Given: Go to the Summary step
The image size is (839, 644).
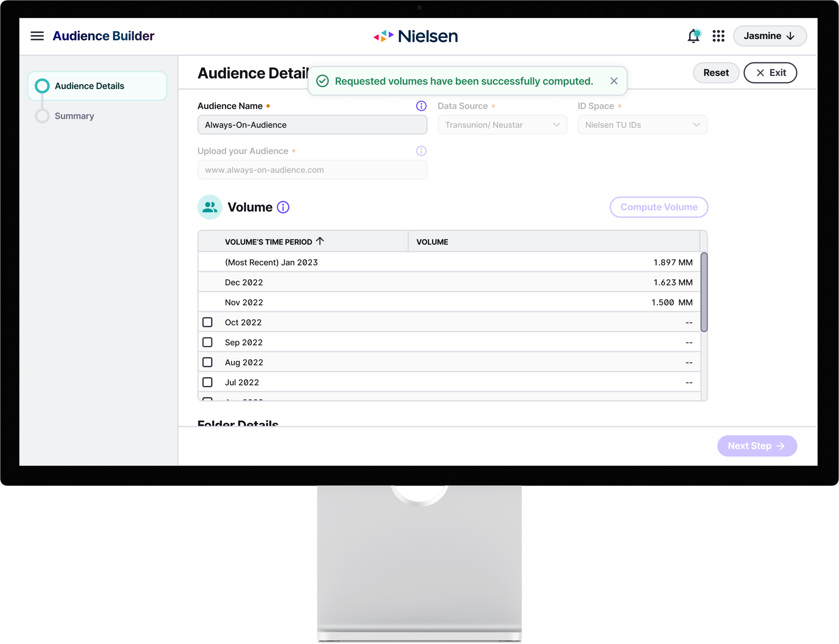Looking at the screenshot, I should coord(74,116).
